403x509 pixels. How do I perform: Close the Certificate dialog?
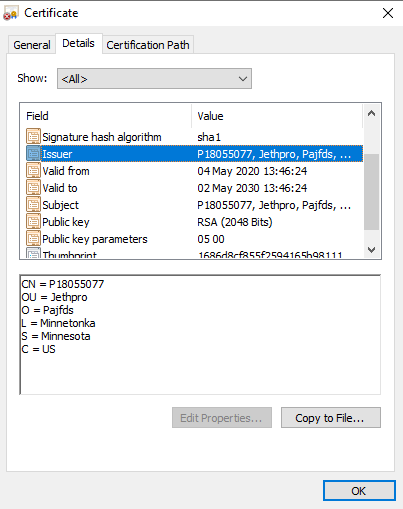tap(388, 13)
